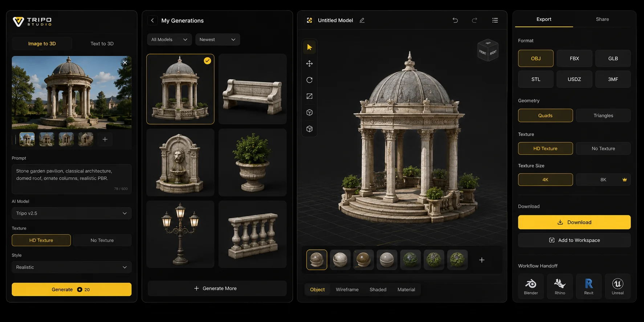Switch viewport to Wireframe mode
The image size is (644, 322).
tap(347, 290)
